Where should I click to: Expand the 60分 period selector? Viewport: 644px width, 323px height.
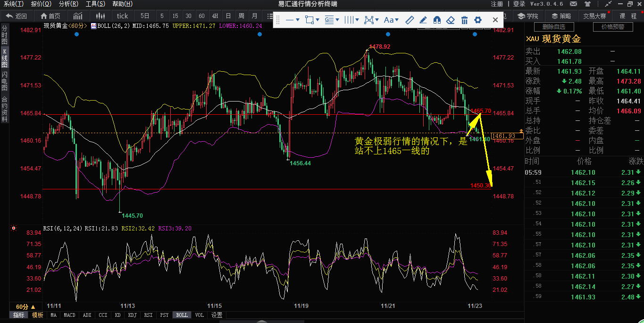(x=26, y=306)
